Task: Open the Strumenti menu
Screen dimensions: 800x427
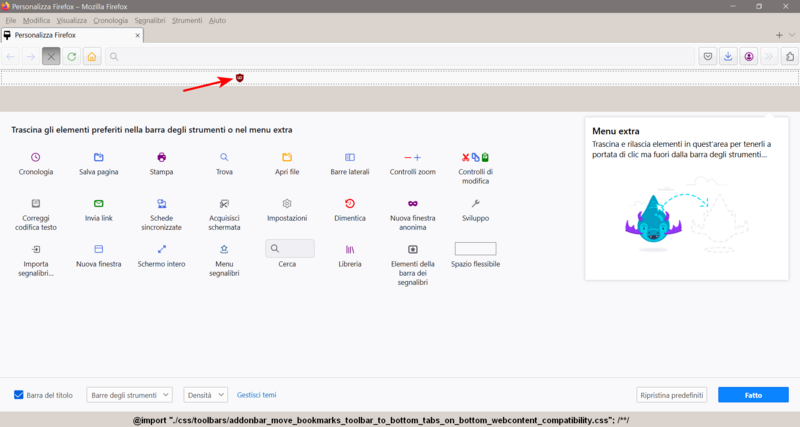Action: coord(187,20)
